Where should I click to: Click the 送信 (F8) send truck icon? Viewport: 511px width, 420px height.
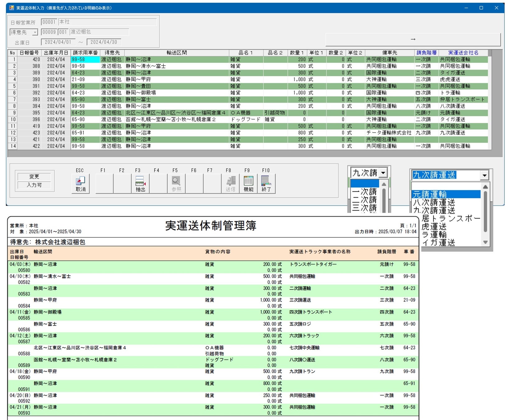click(x=230, y=184)
